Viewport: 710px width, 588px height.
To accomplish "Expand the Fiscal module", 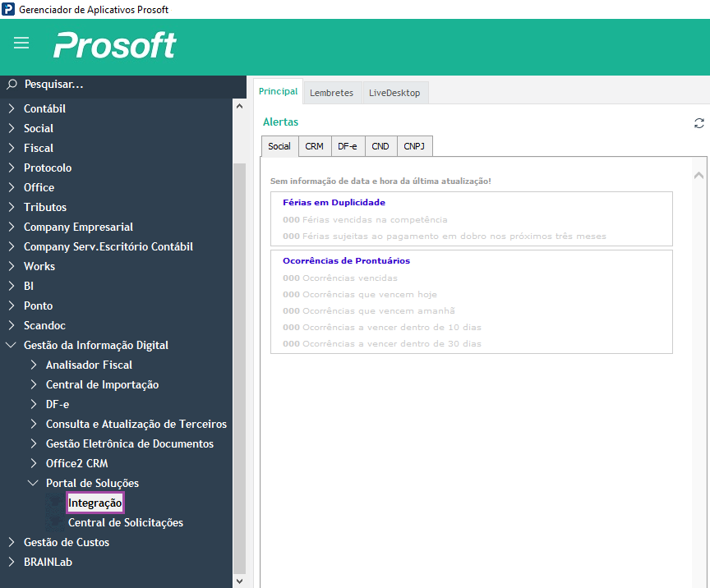I will coord(12,148).
